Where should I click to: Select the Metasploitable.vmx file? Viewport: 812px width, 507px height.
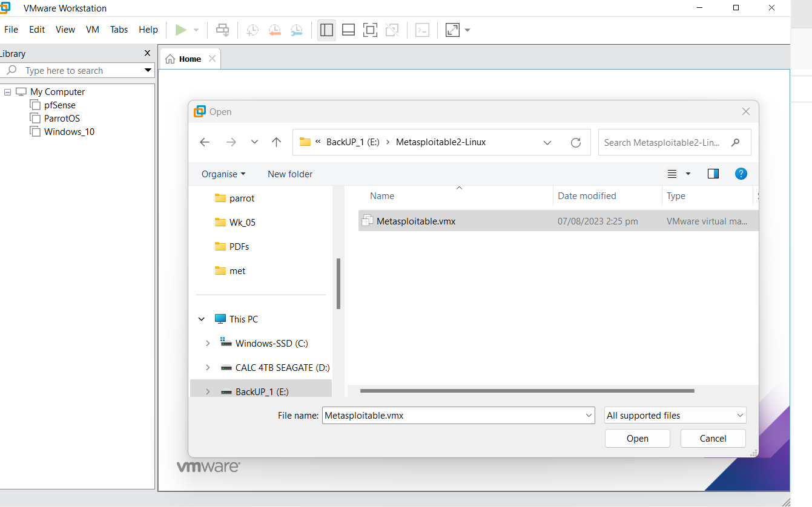[558, 221]
